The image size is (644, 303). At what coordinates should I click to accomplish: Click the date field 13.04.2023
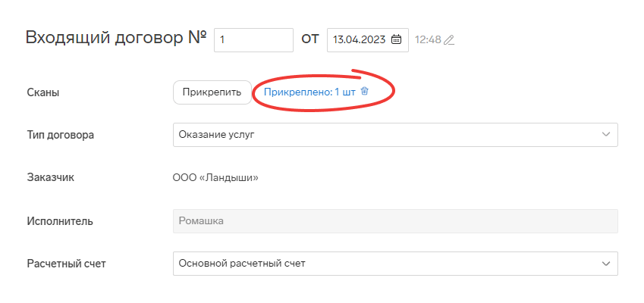pos(368,40)
